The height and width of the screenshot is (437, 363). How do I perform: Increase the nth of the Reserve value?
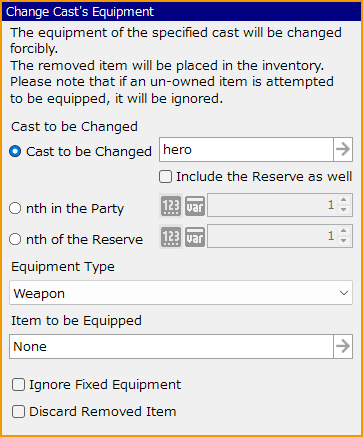click(x=344, y=231)
